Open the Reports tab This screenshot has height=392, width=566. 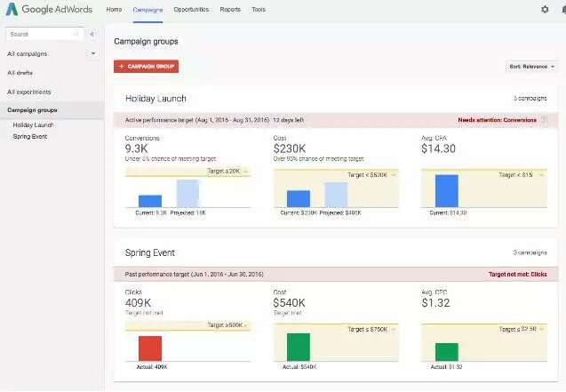tap(229, 9)
